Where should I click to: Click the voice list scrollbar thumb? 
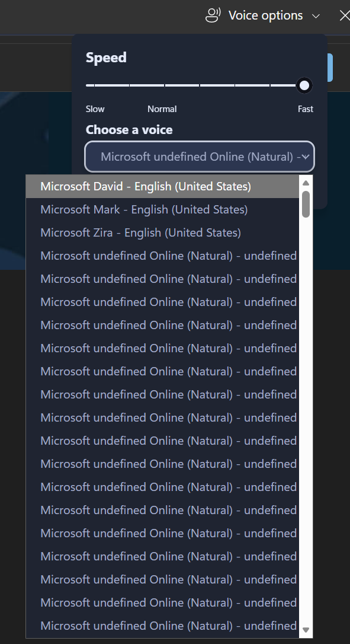tap(306, 204)
